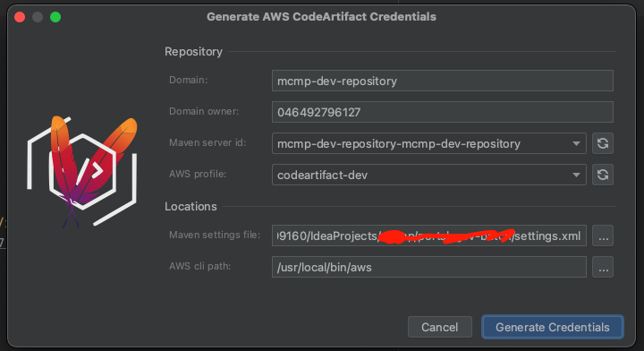Click the 'Domain owner:' label
This screenshot has width=644, height=351.
point(204,111)
